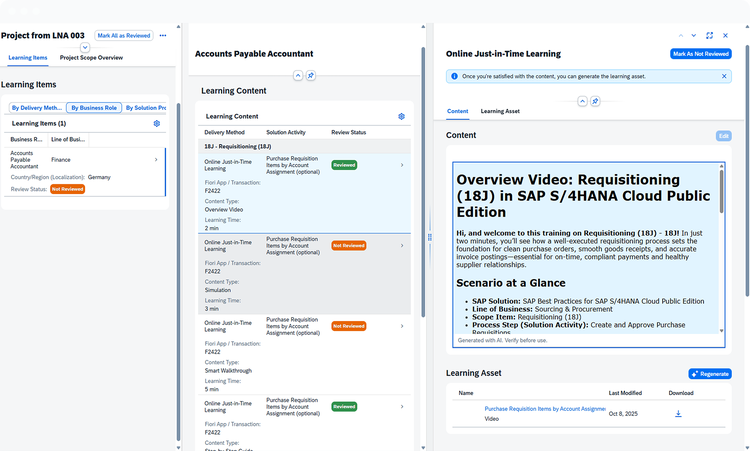Select the By Solution Process filter
Screen dimensions: 750x451
point(145,108)
